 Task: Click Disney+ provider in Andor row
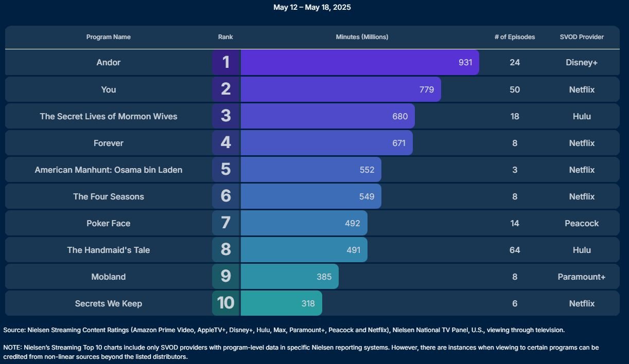tap(582, 62)
